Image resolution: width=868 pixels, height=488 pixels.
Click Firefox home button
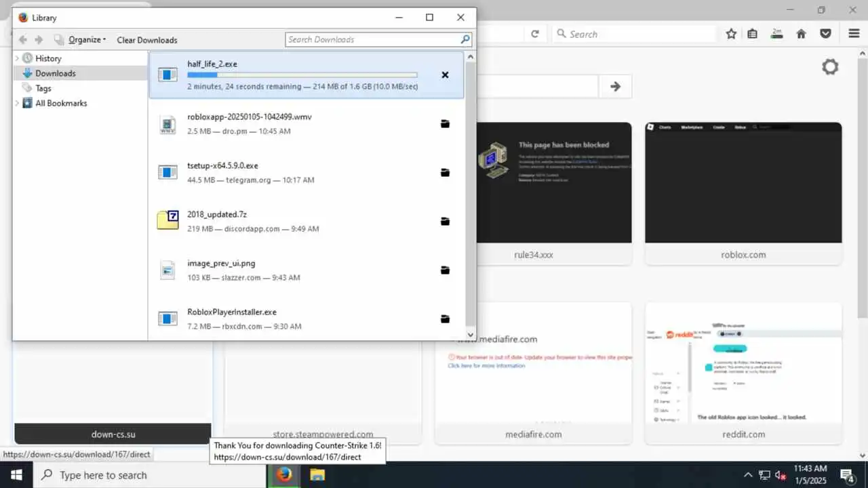coord(802,34)
